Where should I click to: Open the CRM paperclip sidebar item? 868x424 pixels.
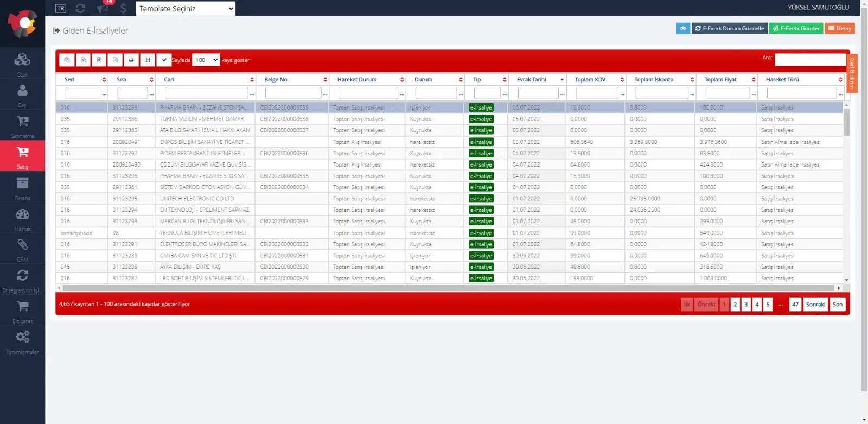click(22, 249)
